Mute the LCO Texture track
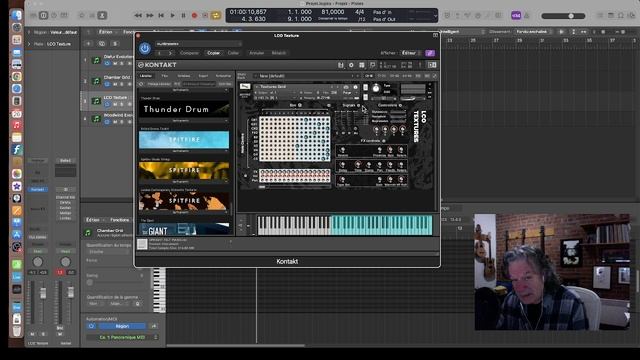Image resolution: width=640 pixels, height=360 pixels. point(115,104)
